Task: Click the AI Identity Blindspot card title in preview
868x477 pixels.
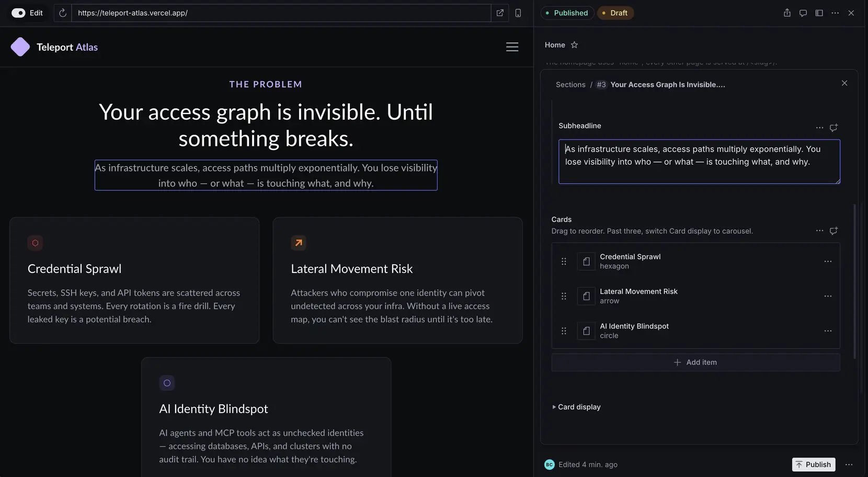Action: pyautogui.click(x=213, y=409)
